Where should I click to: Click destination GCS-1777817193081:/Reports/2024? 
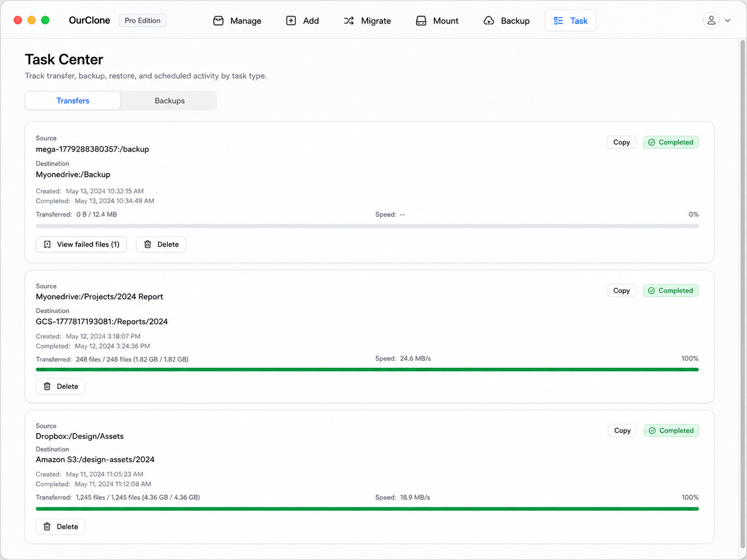(x=102, y=322)
